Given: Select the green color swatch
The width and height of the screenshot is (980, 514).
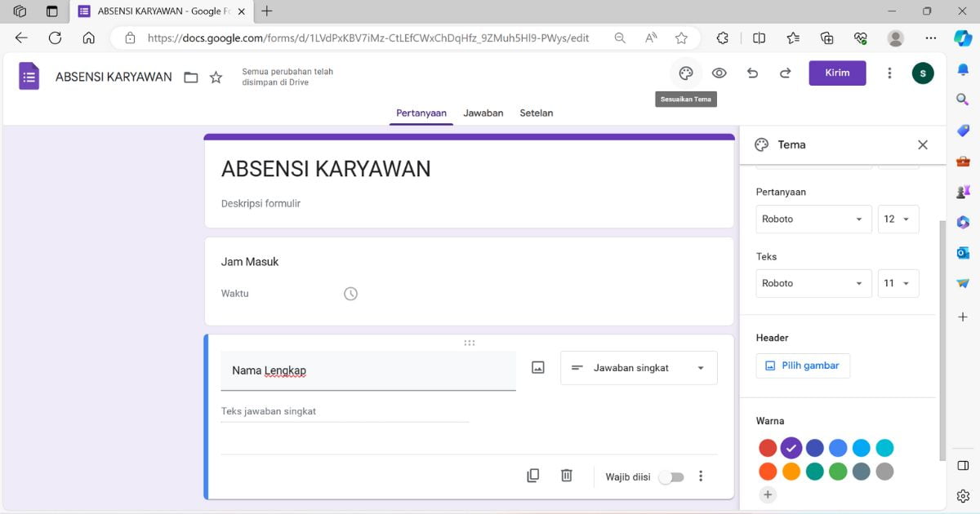Looking at the screenshot, I should (x=838, y=472).
